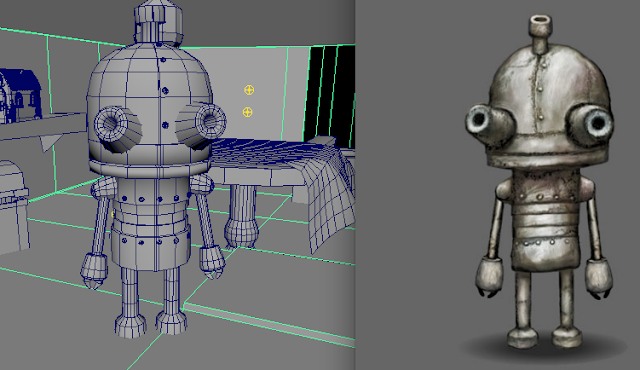Select the upper yellow locator marker
The width and height of the screenshot is (640, 370).
pos(249,90)
